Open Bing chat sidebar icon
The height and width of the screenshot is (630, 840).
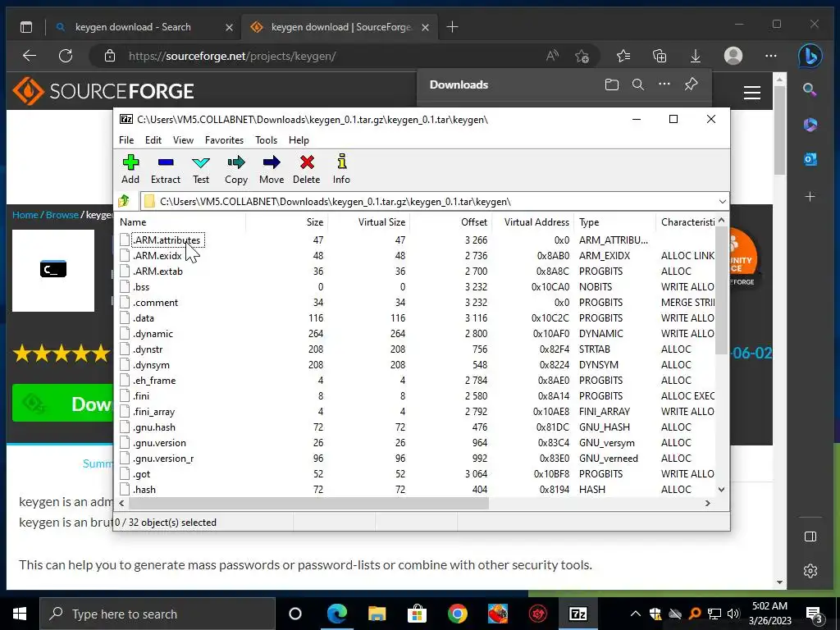coord(810,56)
